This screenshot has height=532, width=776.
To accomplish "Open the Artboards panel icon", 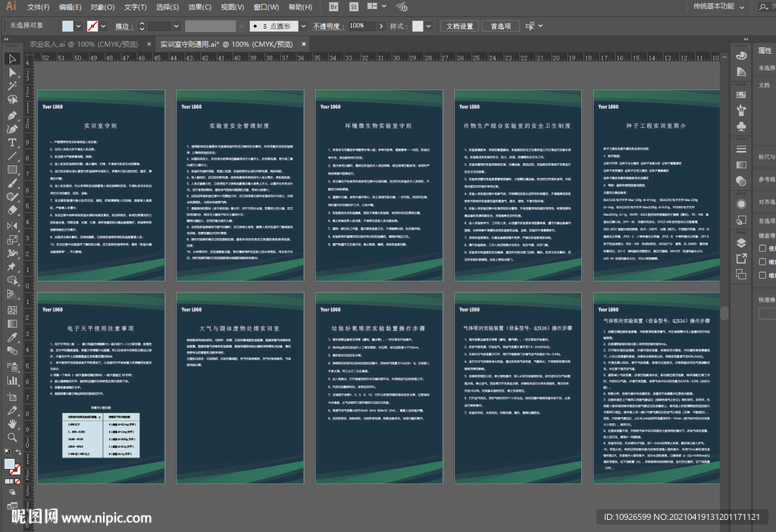I will [741, 274].
